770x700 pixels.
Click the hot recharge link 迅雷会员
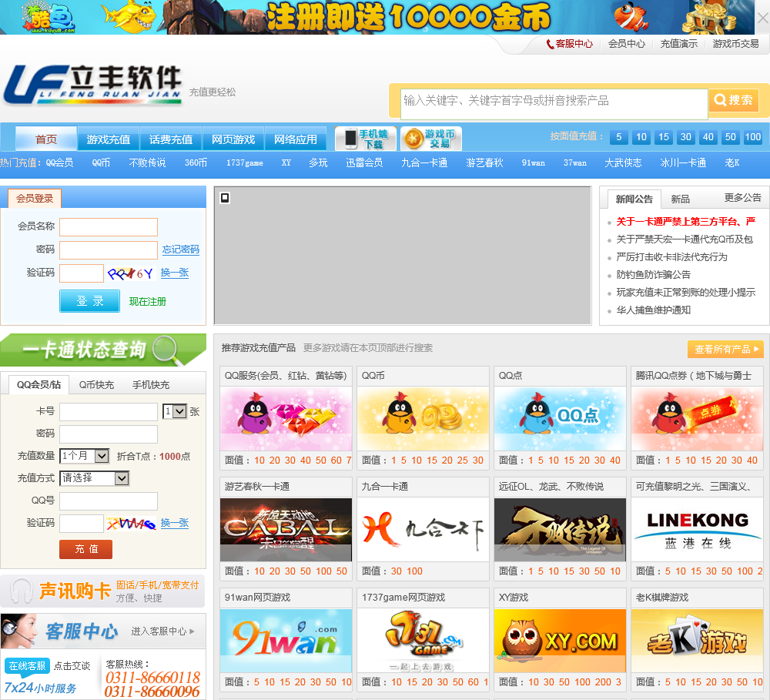pos(364,162)
